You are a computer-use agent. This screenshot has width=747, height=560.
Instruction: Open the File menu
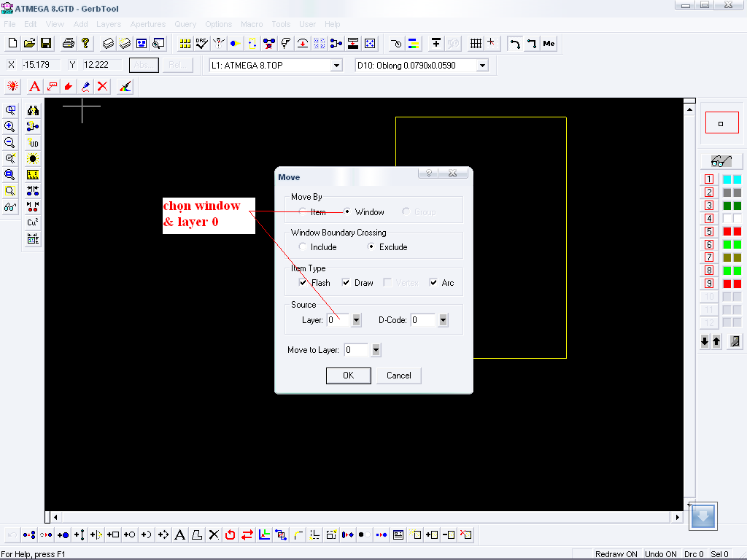click(x=9, y=24)
